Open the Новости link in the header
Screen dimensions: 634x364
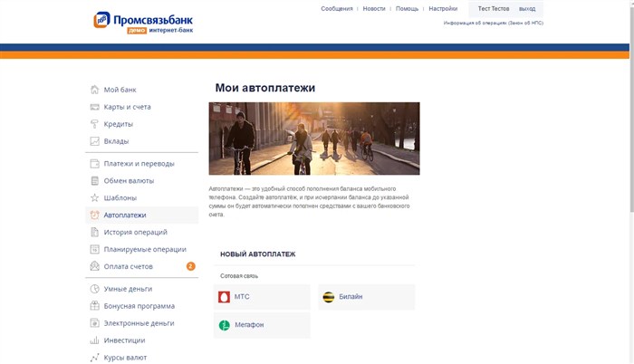(374, 8)
